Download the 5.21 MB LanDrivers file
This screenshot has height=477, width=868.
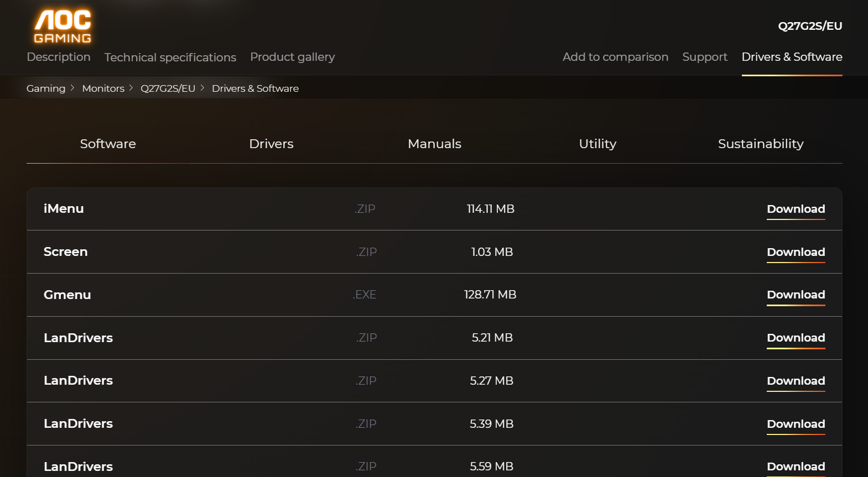[796, 338]
